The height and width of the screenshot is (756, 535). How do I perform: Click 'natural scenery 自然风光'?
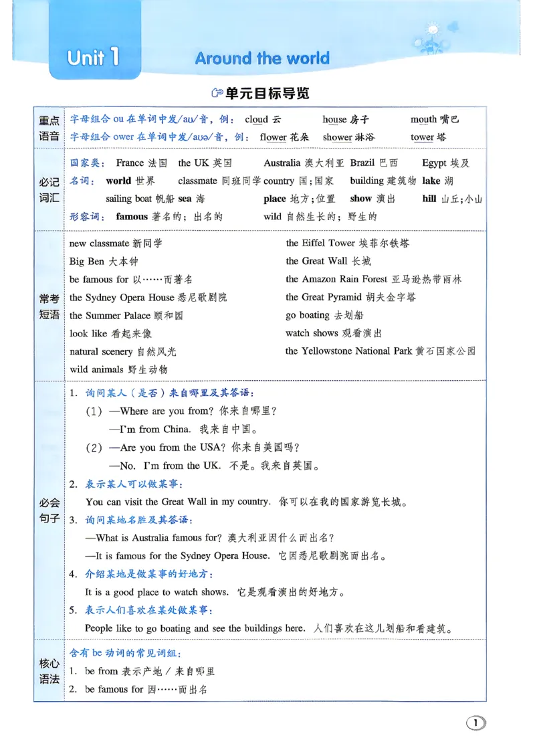123,351
